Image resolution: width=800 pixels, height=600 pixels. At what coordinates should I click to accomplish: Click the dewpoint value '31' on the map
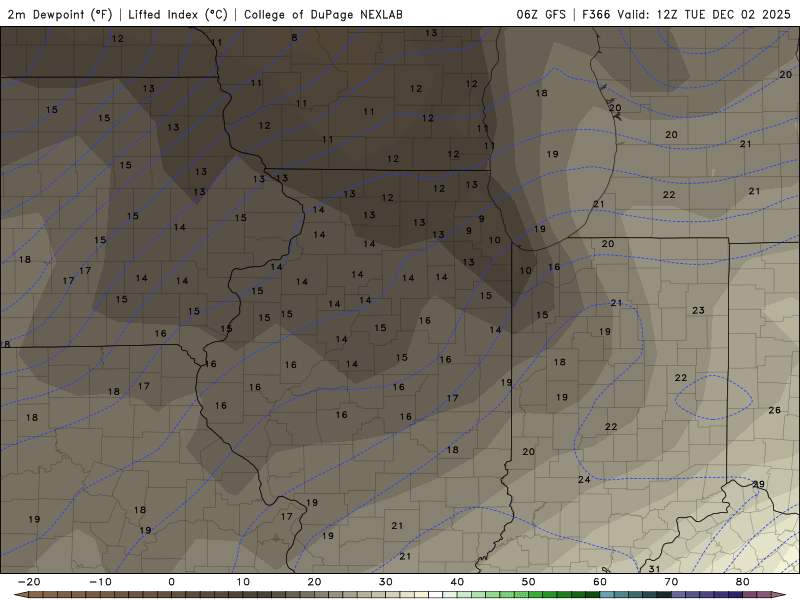(x=654, y=569)
